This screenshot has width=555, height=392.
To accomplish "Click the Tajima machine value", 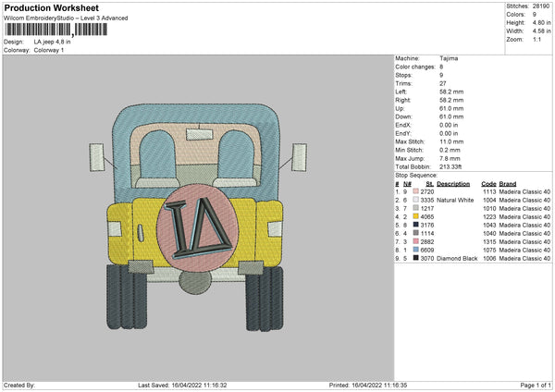I will (449, 58).
